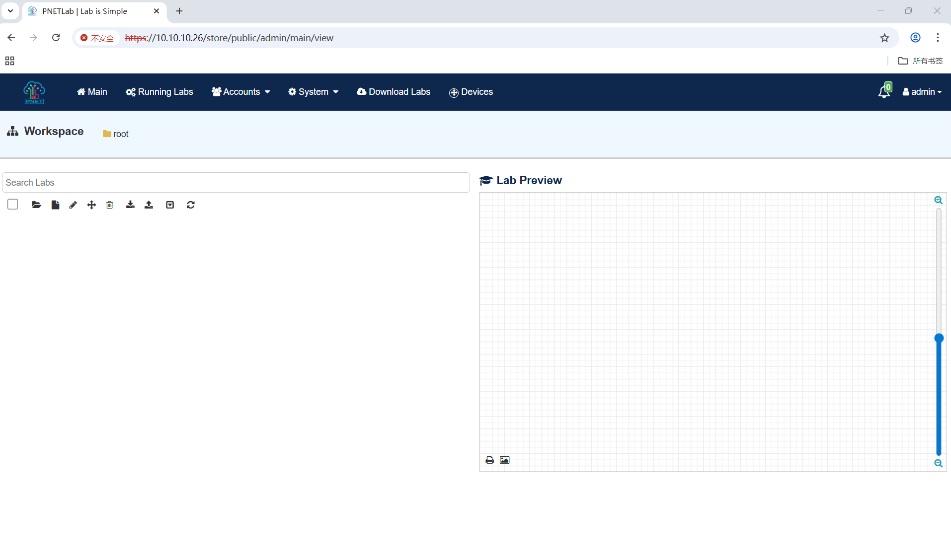Open the add folder icon in the toolbar
The height and width of the screenshot is (560, 951).
coord(36,205)
